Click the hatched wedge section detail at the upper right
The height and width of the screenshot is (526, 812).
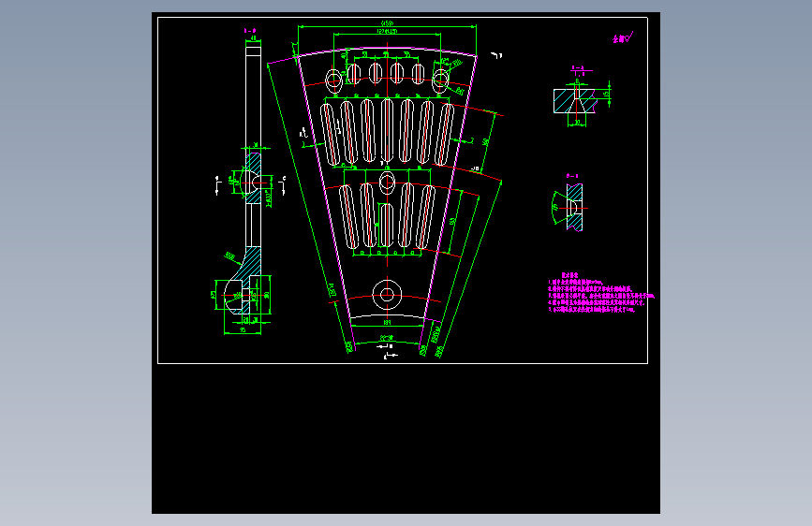pyautogui.click(x=575, y=100)
